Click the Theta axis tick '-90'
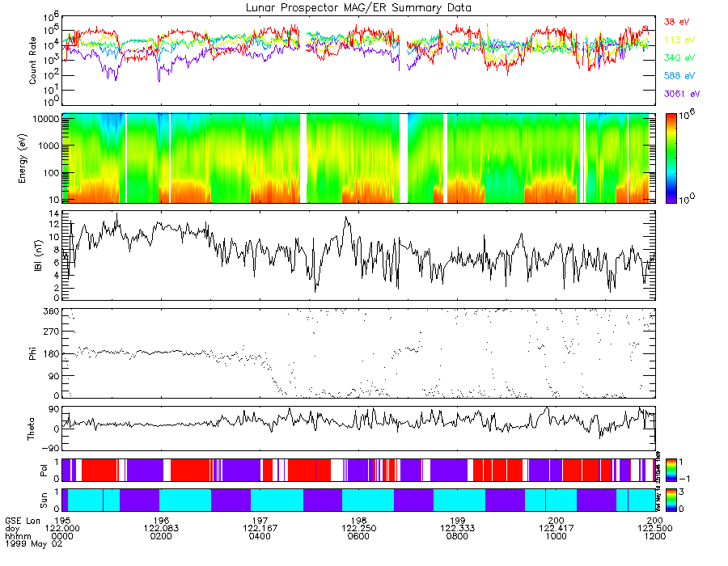Viewport: 728px width, 566px height. click(x=49, y=448)
